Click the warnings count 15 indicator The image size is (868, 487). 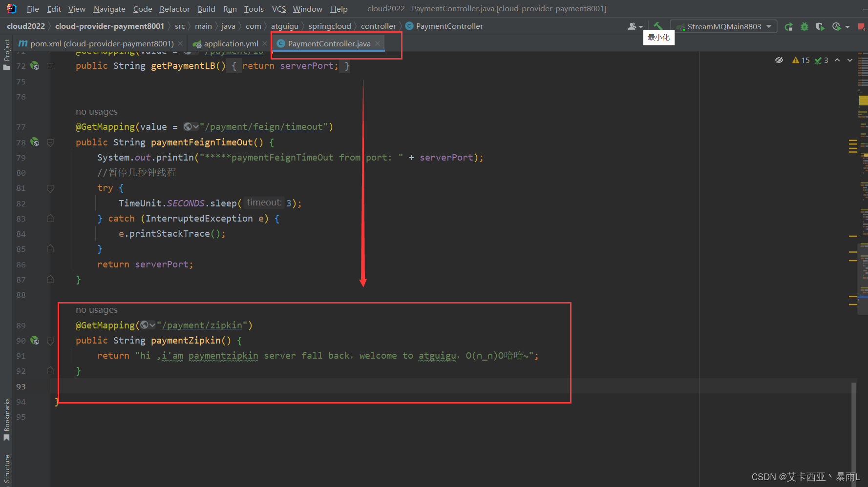tap(801, 60)
